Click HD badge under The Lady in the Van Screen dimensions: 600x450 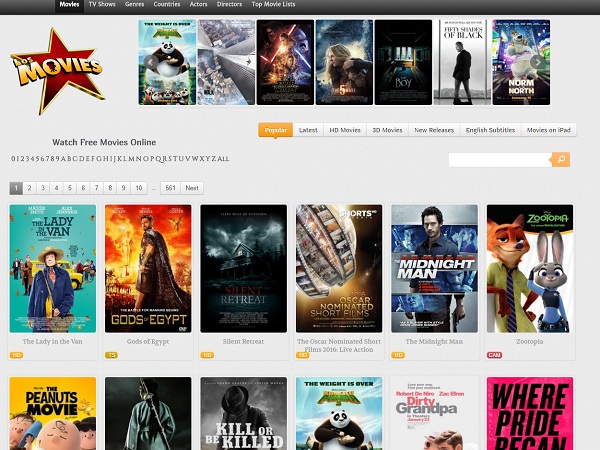click(16, 355)
